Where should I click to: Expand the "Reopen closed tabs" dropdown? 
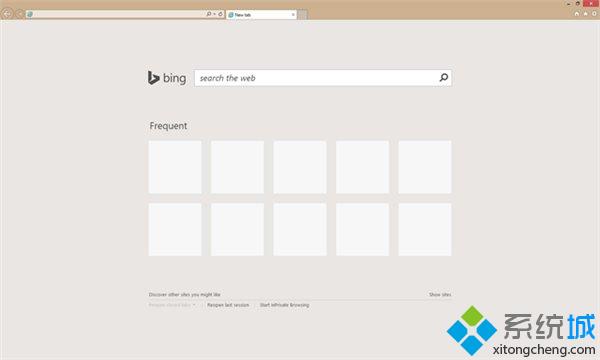point(172,305)
